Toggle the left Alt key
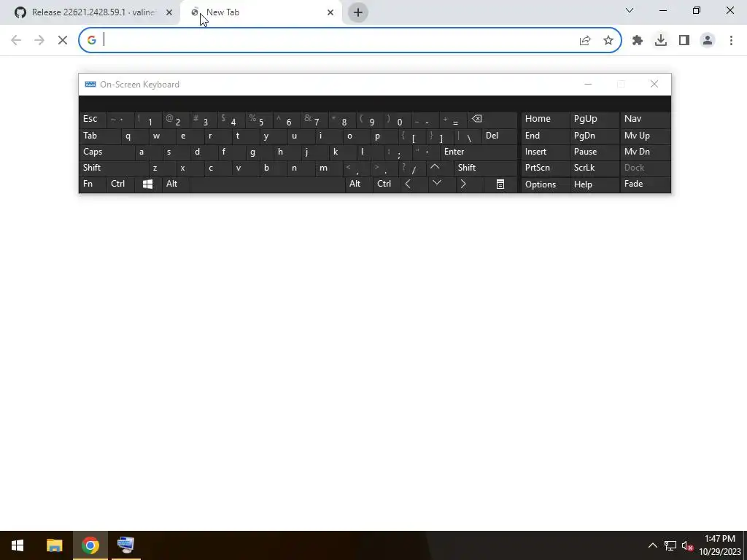The width and height of the screenshot is (747, 560). coord(176,184)
